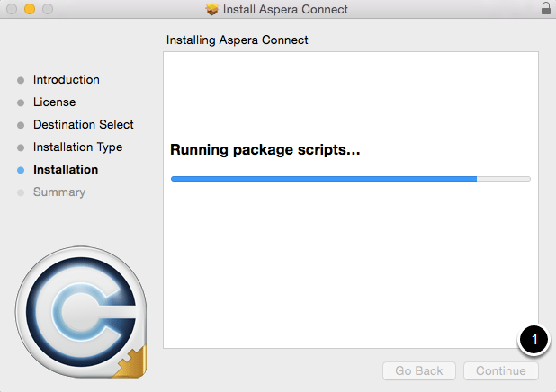Screen dimensions: 556x392
Task: Select the License step
Action: pyautogui.click(x=55, y=102)
